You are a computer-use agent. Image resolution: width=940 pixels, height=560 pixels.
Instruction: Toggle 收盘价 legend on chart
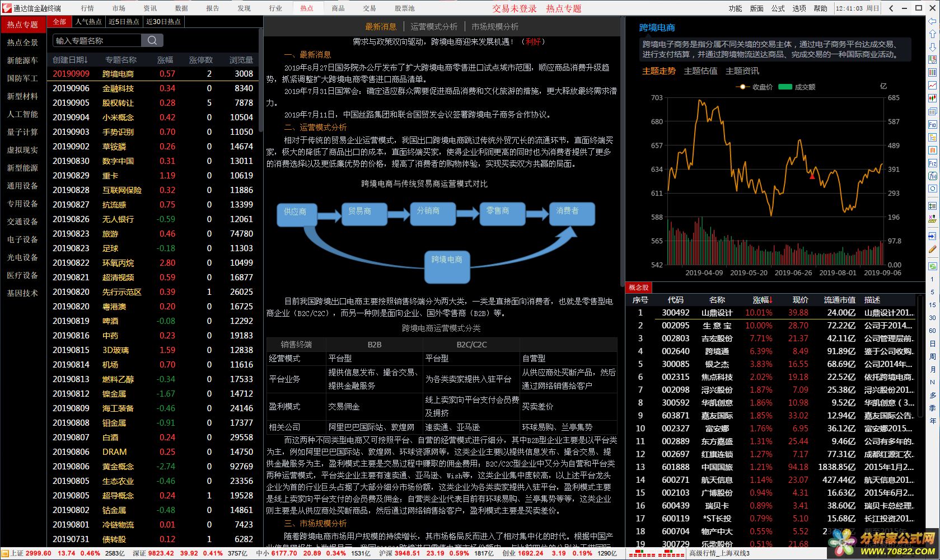(x=755, y=87)
